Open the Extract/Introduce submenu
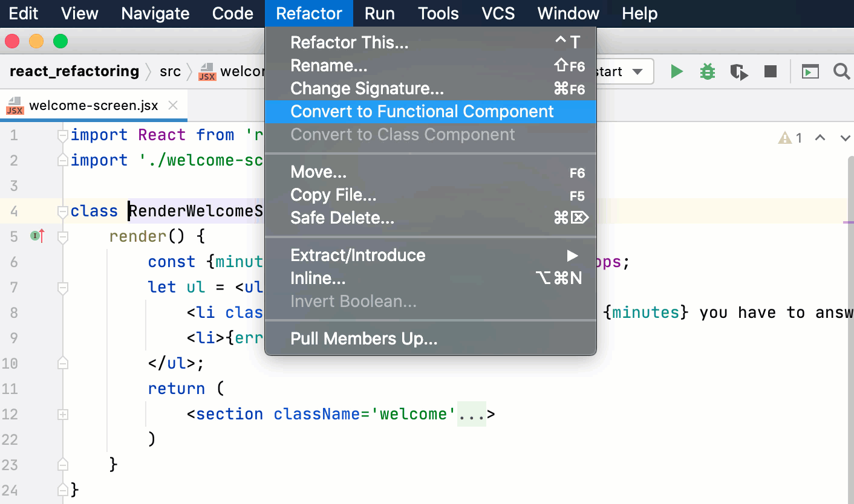This screenshot has width=854, height=504. click(358, 255)
